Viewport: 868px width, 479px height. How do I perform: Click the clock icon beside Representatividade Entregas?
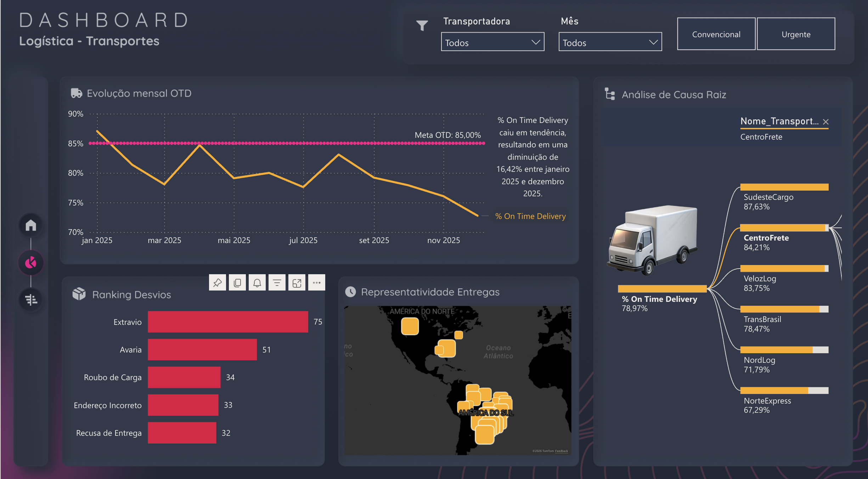[x=350, y=292]
